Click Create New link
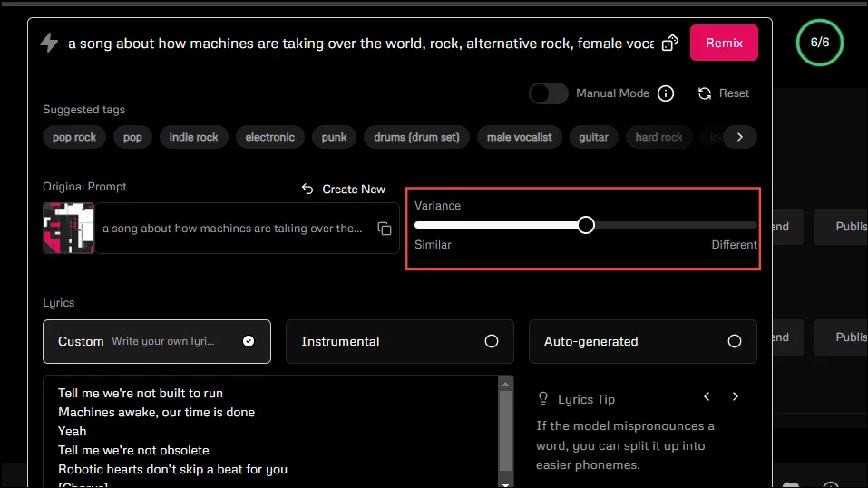This screenshot has width=868, height=488. click(343, 190)
